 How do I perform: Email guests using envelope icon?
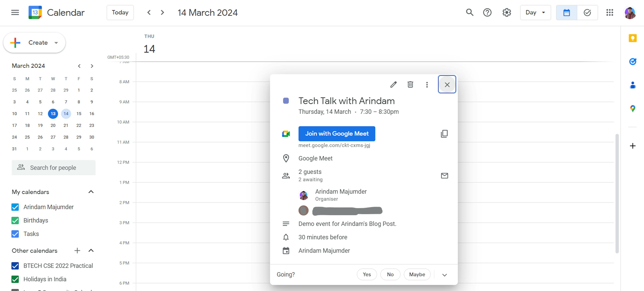point(444,176)
